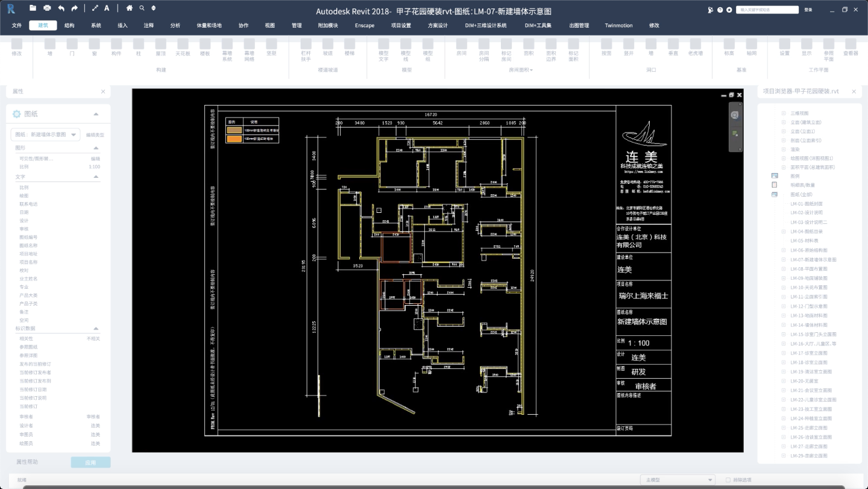Expand the 三维视图 tree node
Image resolution: width=868 pixels, height=489 pixels.
pyautogui.click(x=784, y=113)
